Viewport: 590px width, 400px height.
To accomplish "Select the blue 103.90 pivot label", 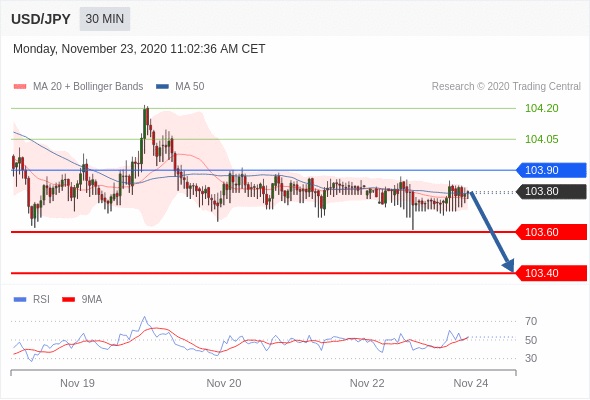I will point(550,170).
